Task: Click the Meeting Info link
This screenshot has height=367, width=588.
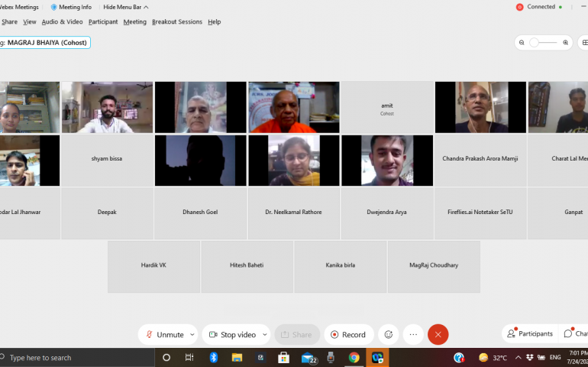Action: pyautogui.click(x=75, y=7)
